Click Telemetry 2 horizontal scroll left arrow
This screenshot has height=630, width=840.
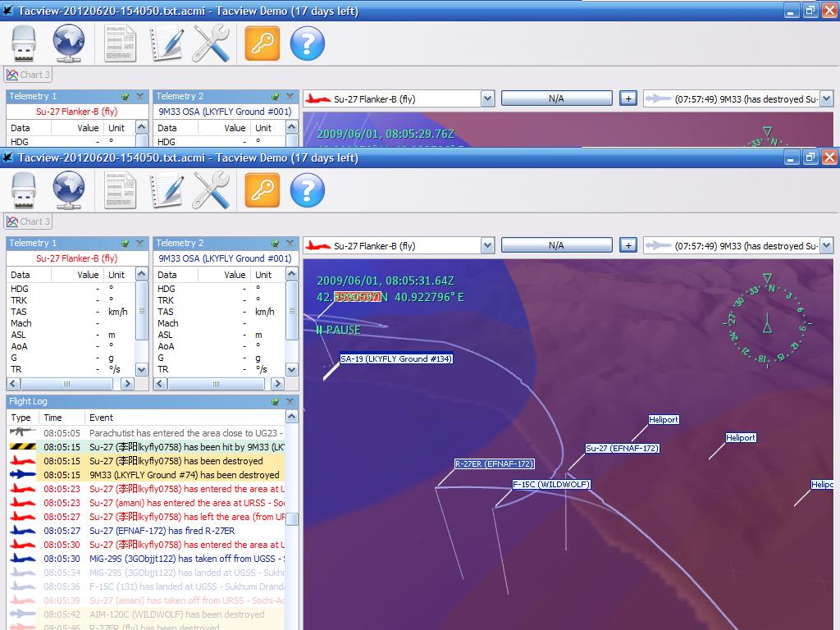[x=160, y=384]
